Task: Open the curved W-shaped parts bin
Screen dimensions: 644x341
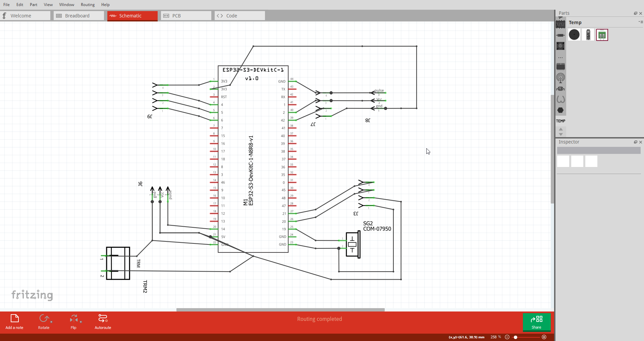Action: click(x=560, y=99)
